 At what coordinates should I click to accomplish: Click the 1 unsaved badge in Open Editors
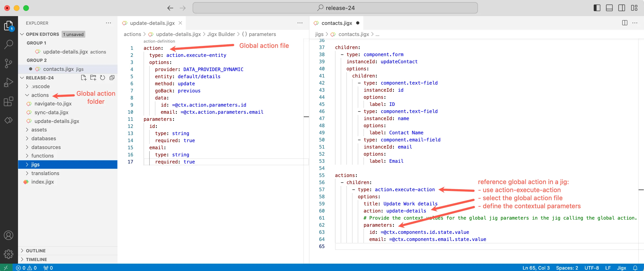pos(73,34)
